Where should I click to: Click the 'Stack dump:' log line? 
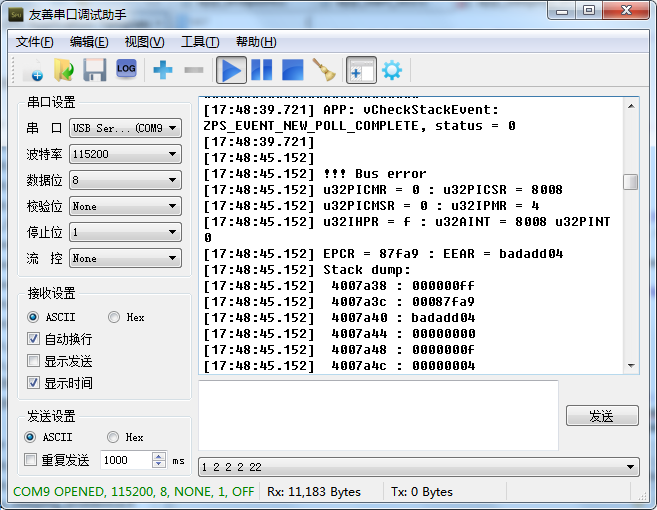(x=307, y=269)
